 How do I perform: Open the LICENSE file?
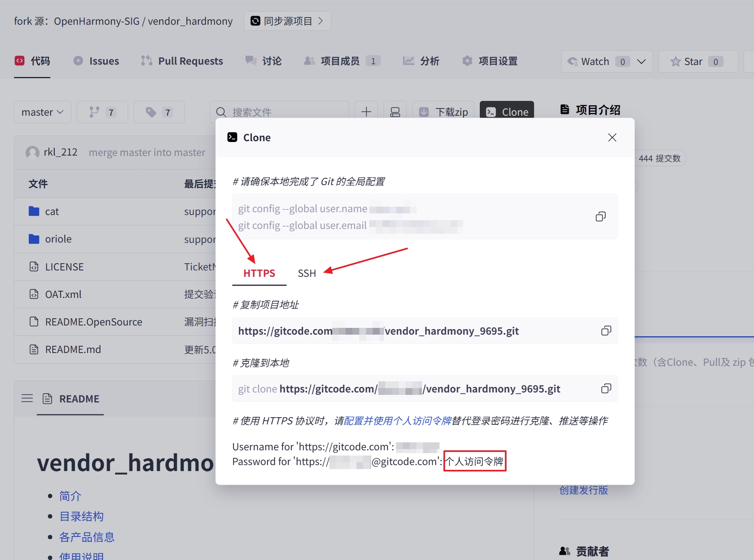[x=64, y=267]
